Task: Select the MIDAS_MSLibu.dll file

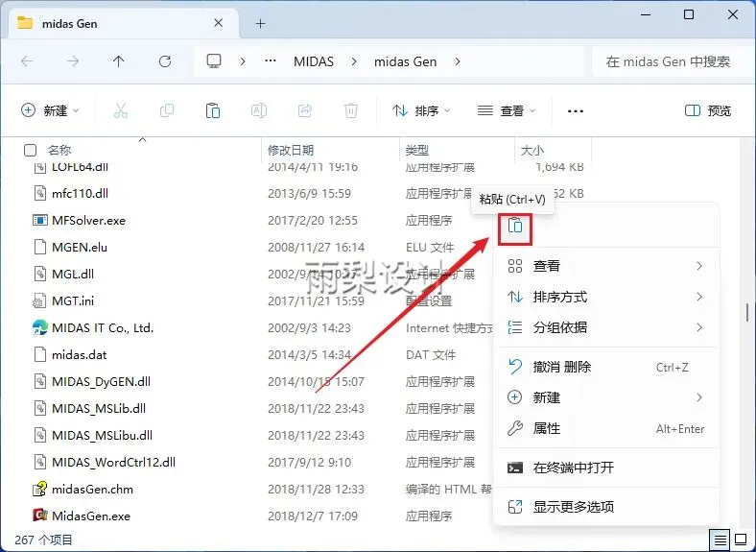Action: [103, 435]
